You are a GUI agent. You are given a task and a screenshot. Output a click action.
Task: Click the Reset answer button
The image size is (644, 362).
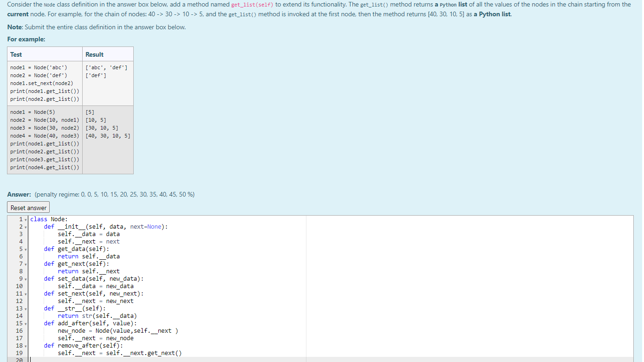28,207
